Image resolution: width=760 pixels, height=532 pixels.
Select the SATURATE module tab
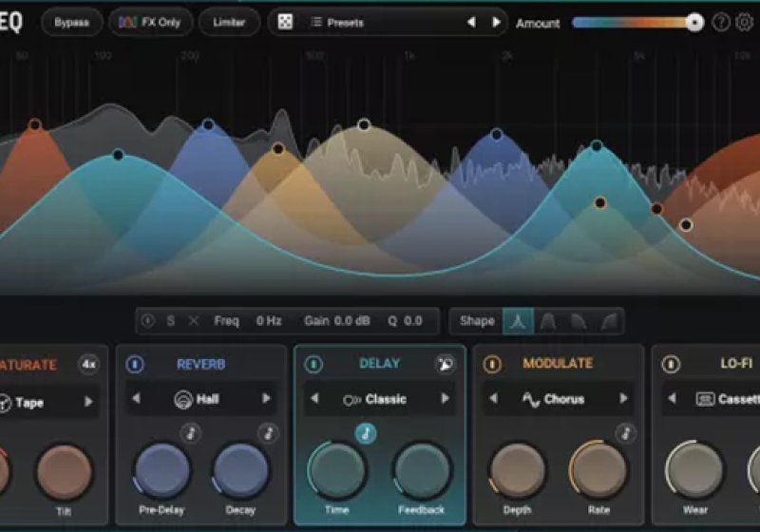click(x=28, y=365)
